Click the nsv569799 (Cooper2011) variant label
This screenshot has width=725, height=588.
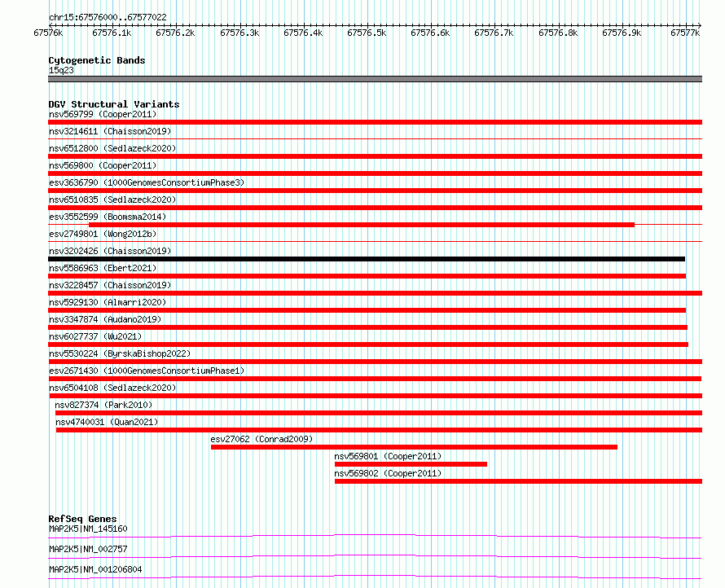click(103, 114)
